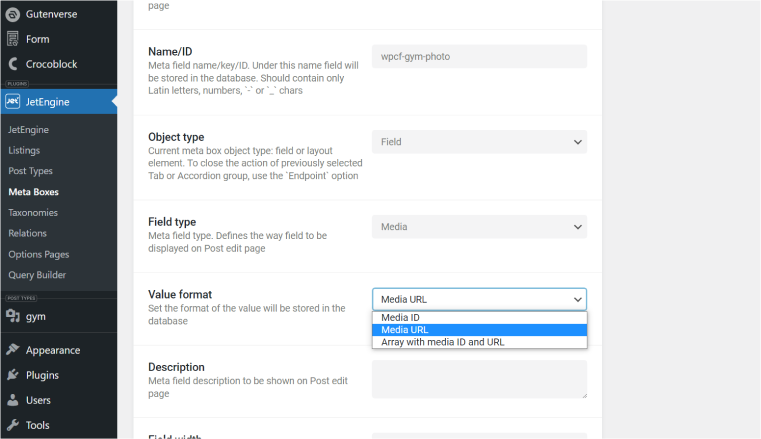Choose Array with media ID and URL
The width and height of the screenshot is (761, 439).
click(x=479, y=342)
